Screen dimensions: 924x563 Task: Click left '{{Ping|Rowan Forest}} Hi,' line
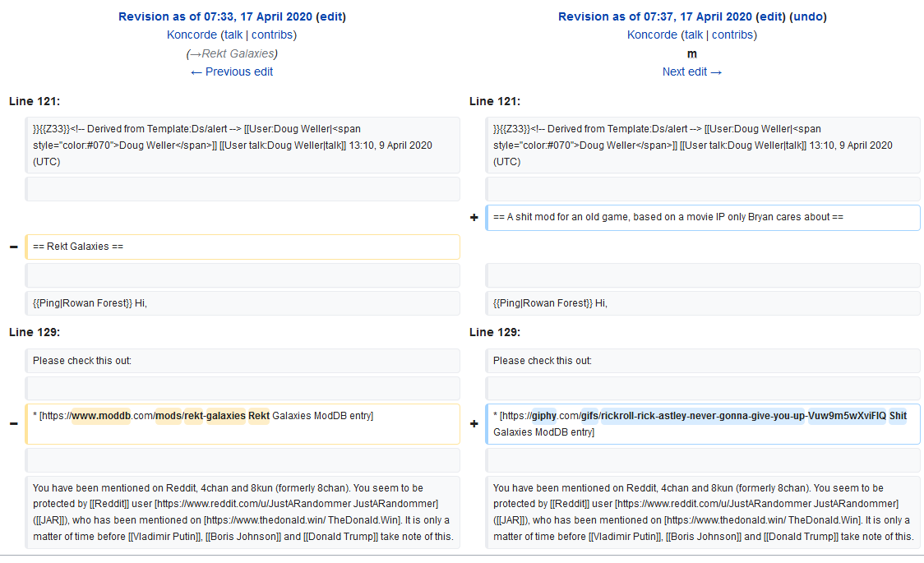pyautogui.click(x=243, y=303)
